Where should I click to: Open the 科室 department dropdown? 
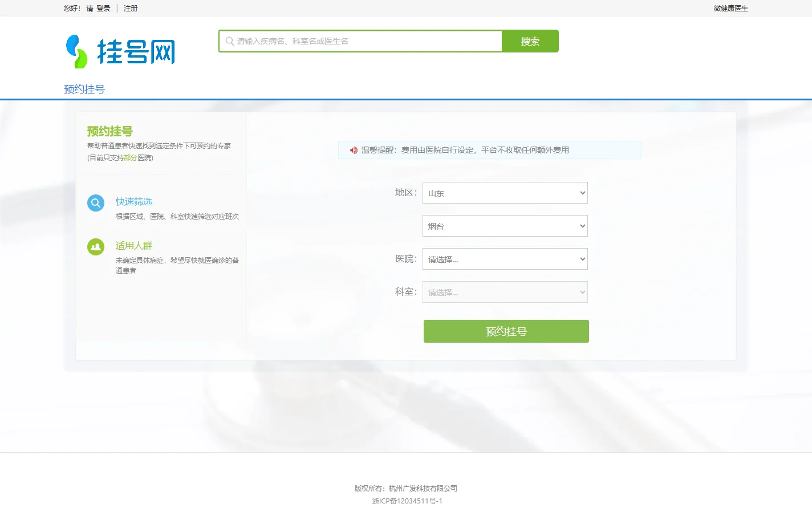505,292
